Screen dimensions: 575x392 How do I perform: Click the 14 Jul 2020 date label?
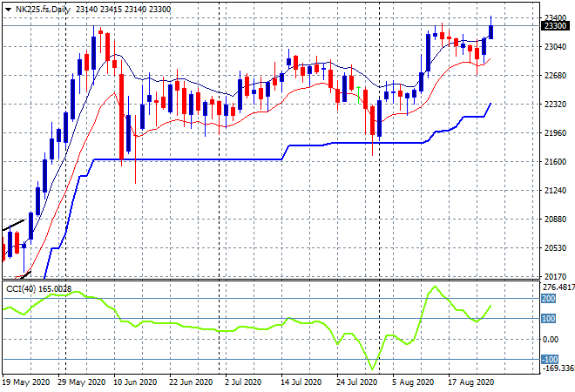tap(301, 382)
